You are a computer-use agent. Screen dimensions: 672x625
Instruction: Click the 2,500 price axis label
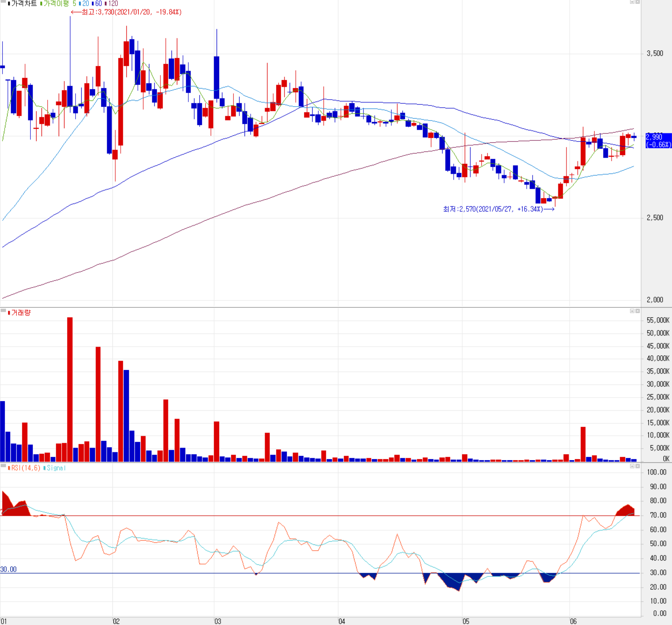pyautogui.click(x=655, y=218)
